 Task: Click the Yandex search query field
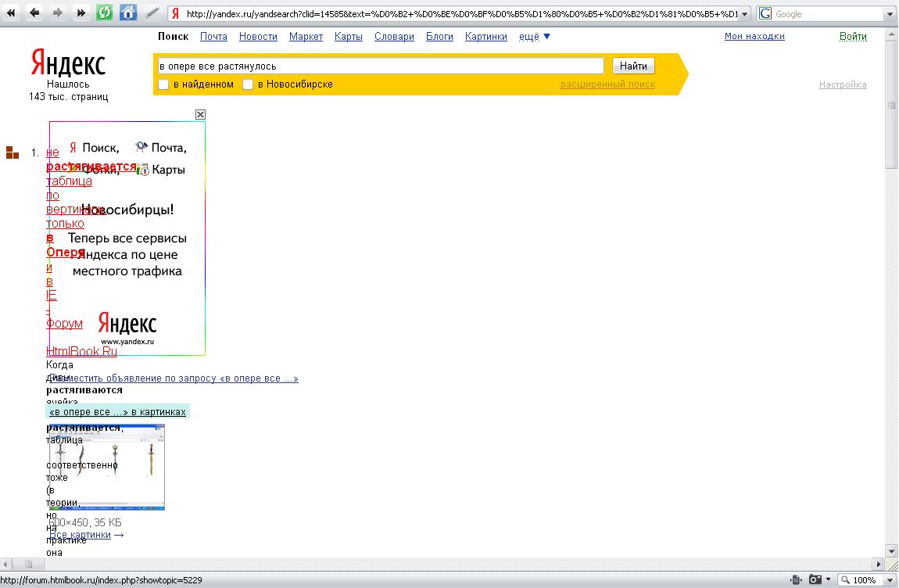pyautogui.click(x=381, y=66)
